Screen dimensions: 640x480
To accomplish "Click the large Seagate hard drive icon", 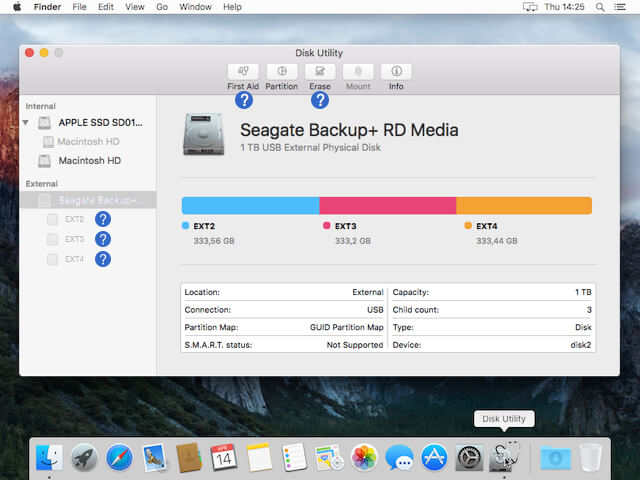I will 204,135.
